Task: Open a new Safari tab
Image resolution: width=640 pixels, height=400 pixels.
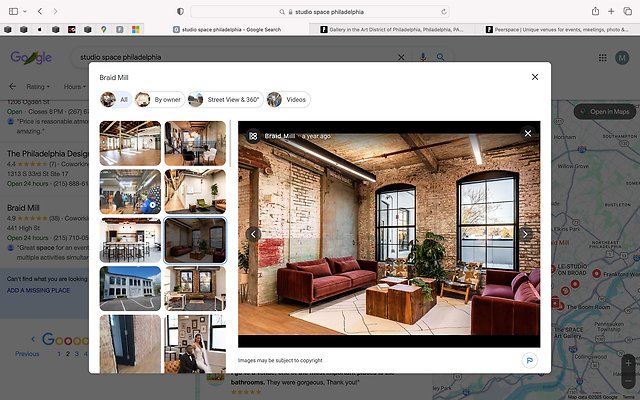Action: click(x=611, y=11)
